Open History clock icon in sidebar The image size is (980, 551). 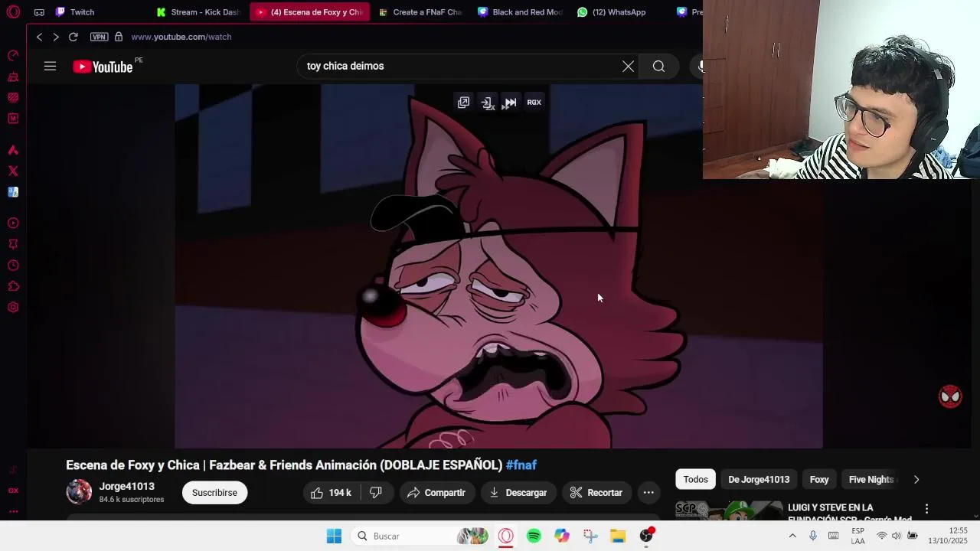point(13,266)
